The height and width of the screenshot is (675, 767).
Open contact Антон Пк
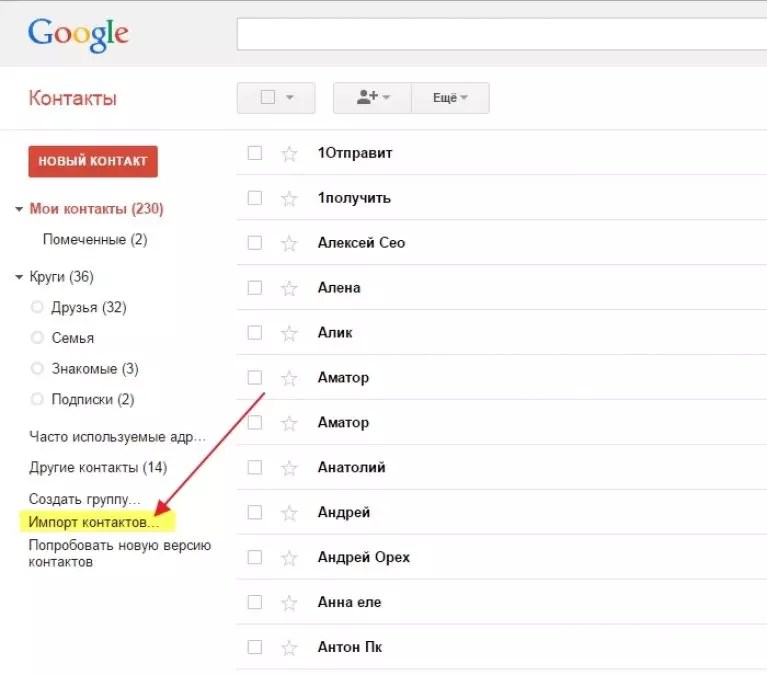(350, 648)
